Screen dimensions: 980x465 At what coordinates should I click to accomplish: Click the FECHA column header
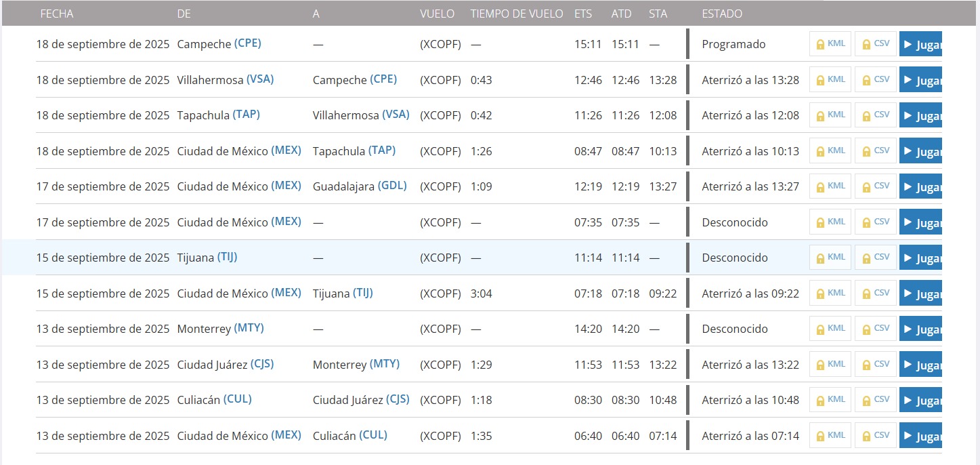point(57,14)
